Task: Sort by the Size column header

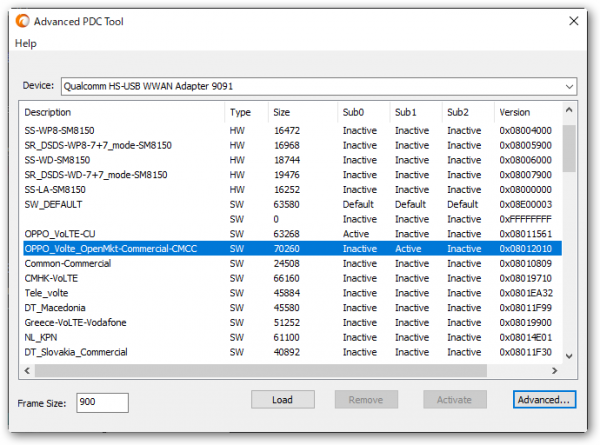Action: click(303, 112)
